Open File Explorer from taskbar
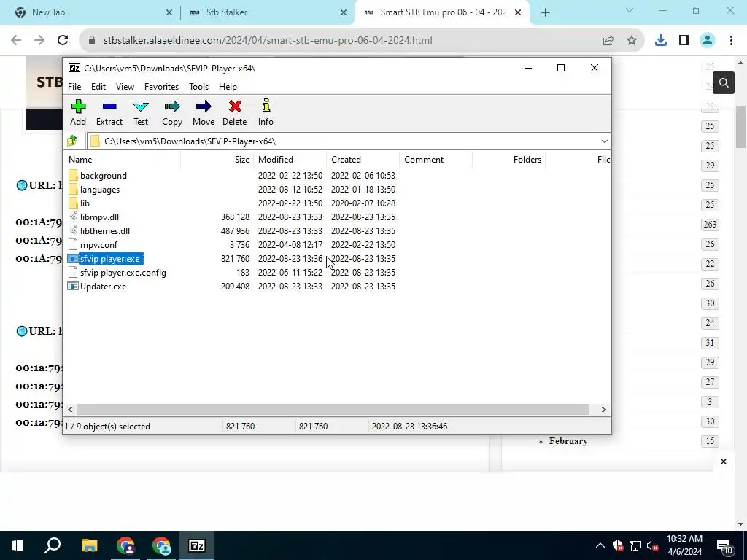The width and height of the screenshot is (747, 560). [89, 545]
